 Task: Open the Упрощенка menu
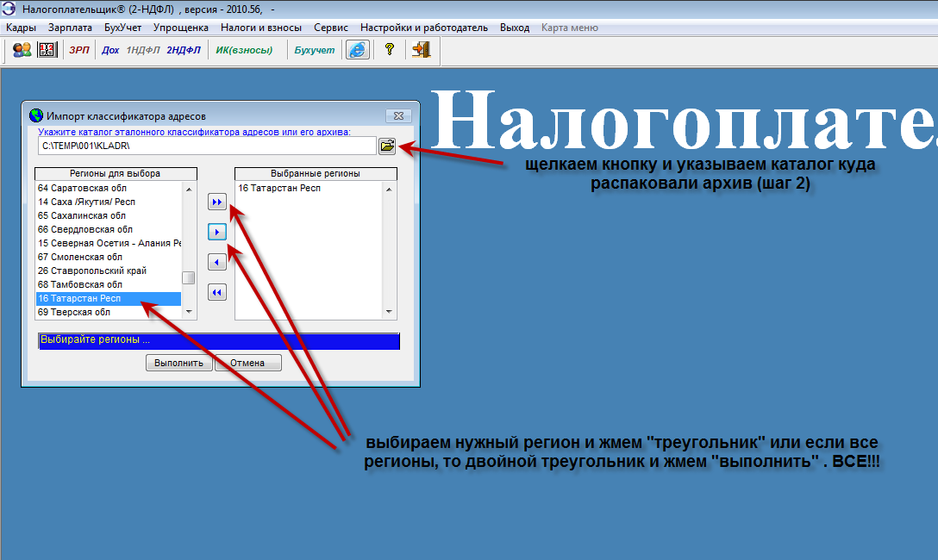click(x=181, y=28)
